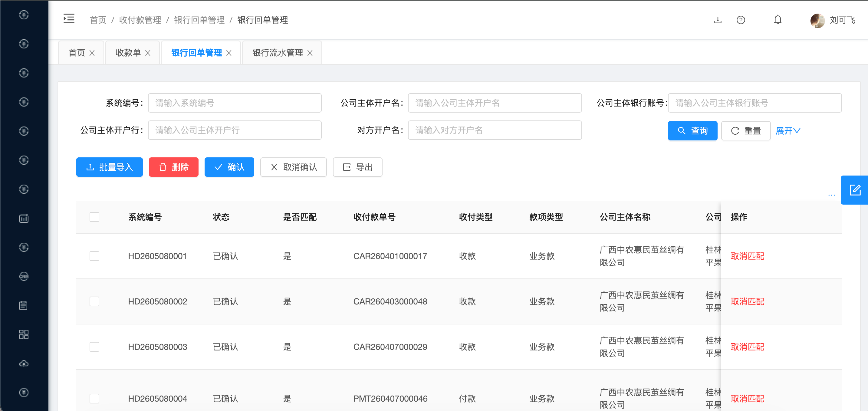Switch to the 收款单 tab
Screen dimensions: 868x411
pyautogui.click(x=128, y=53)
